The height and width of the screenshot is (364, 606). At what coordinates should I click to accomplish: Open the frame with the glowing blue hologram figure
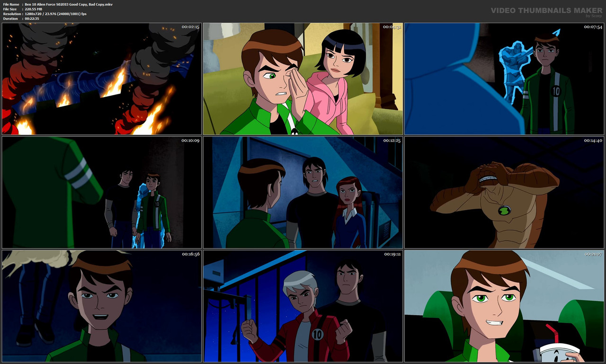[504, 79]
